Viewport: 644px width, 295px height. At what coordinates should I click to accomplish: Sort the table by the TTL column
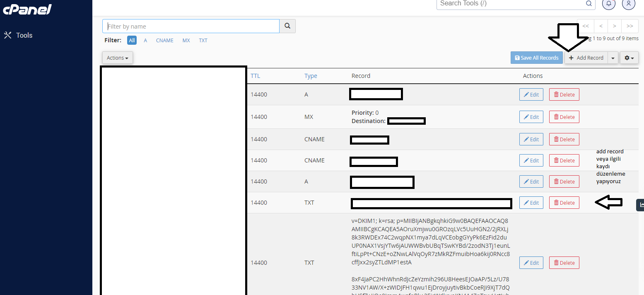[255, 76]
